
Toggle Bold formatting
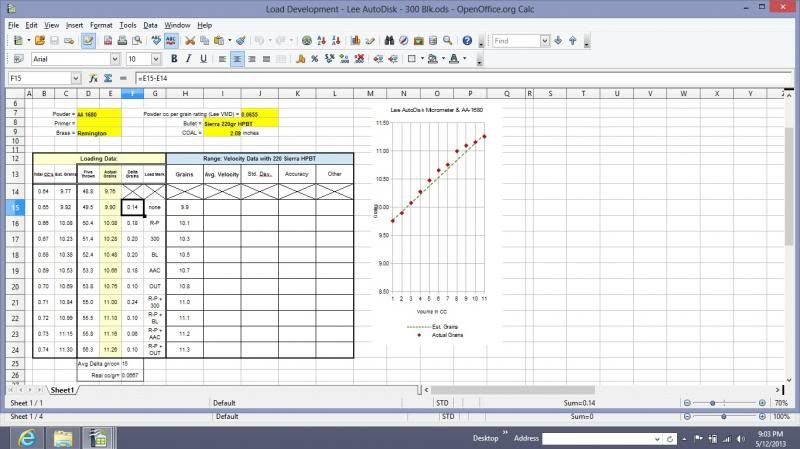174,59
